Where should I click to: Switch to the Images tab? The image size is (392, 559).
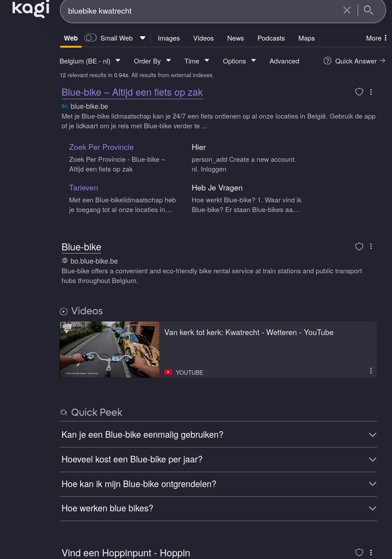tap(169, 38)
